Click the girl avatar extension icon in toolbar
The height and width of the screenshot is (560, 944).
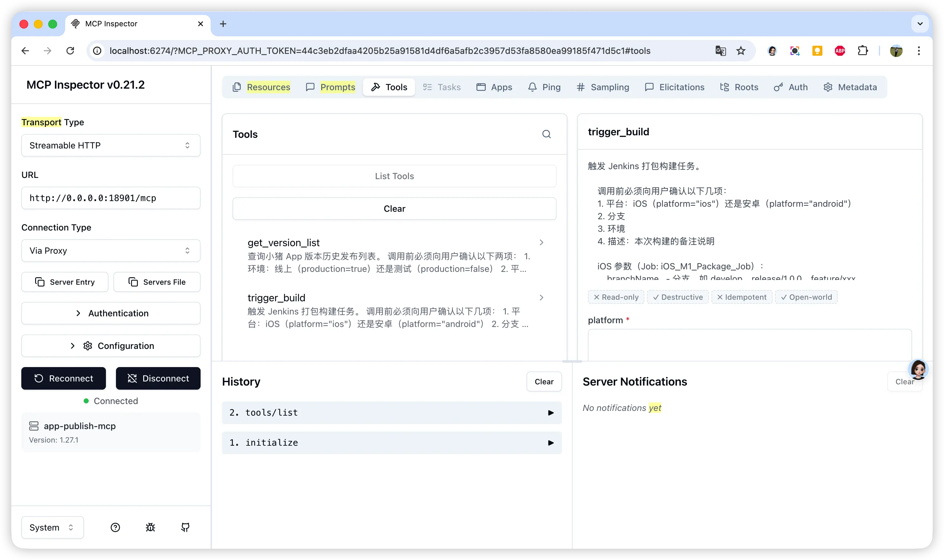(x=772, y=50)
